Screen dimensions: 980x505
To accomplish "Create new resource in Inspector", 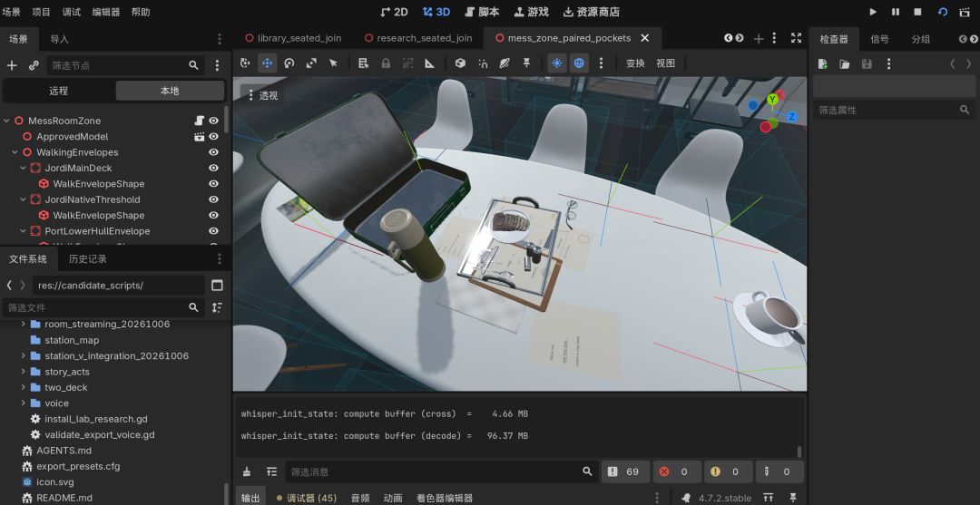I will [822, 63].
